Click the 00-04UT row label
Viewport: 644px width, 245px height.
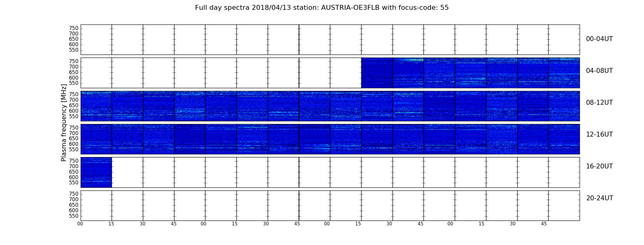tap(599, 39)
